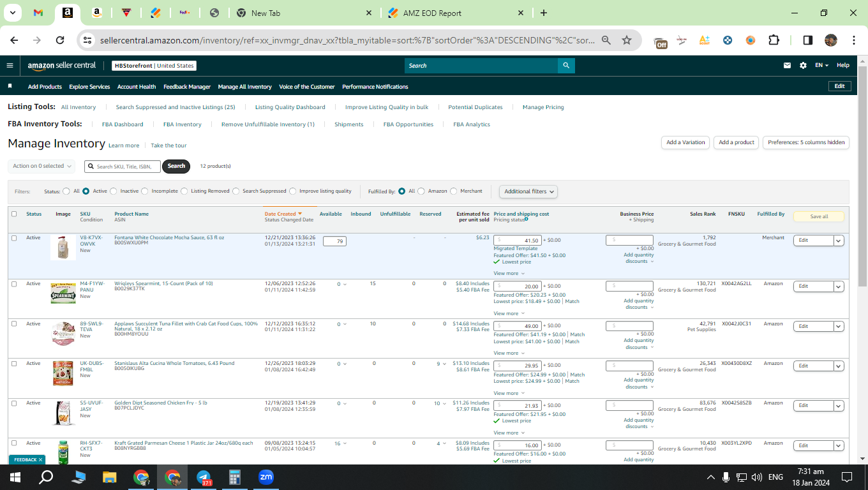This screenshot has height=490, width=868.
Task: Open the Edit dropdown arrow for Fontana Mocha Sauce
Action: click(839, 241)
